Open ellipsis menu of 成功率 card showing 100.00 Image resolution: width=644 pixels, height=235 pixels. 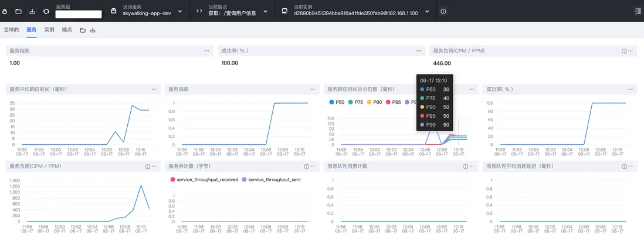pyautogui.click(x=419, y=51)
